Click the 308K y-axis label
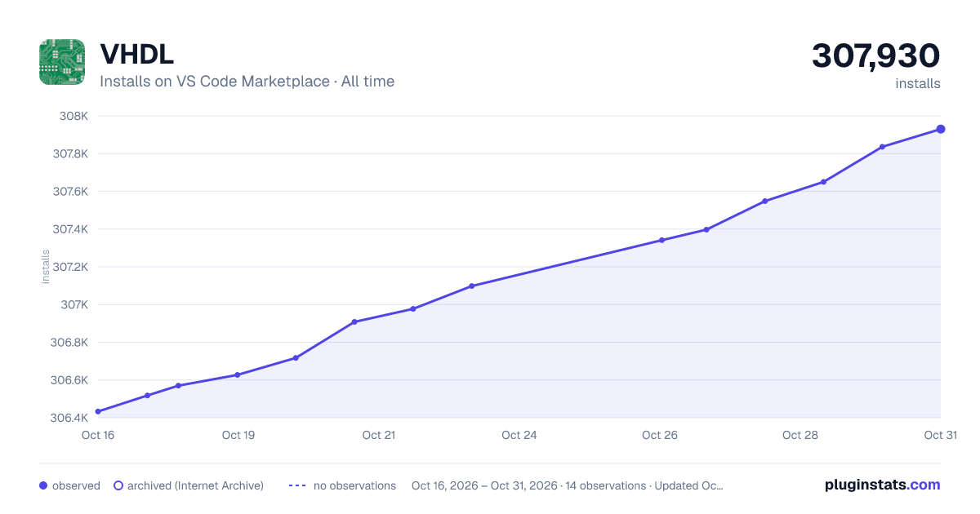The image size is (980, 514). (73, 116)
